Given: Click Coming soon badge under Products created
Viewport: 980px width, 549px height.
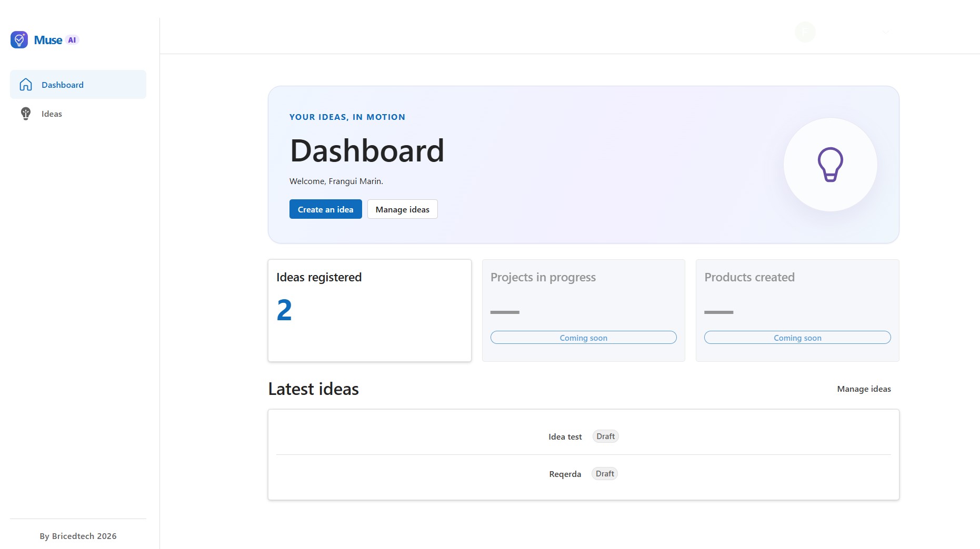Looking at the screenshot, I should pos(797,338).
